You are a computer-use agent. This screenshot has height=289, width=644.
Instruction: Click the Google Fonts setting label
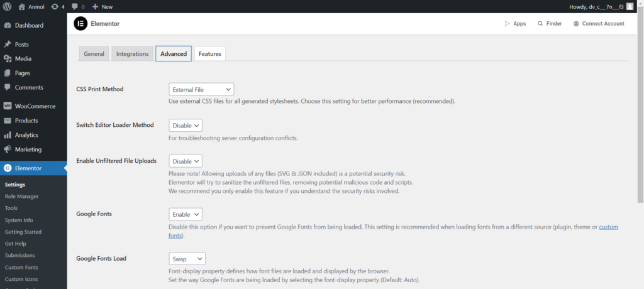point(94,214)
